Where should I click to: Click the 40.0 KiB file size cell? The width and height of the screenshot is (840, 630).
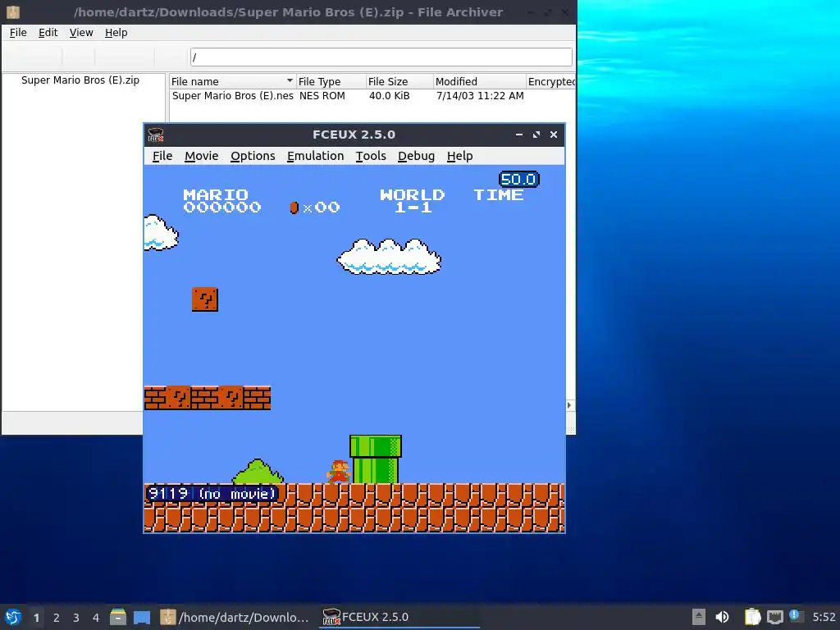390,96
